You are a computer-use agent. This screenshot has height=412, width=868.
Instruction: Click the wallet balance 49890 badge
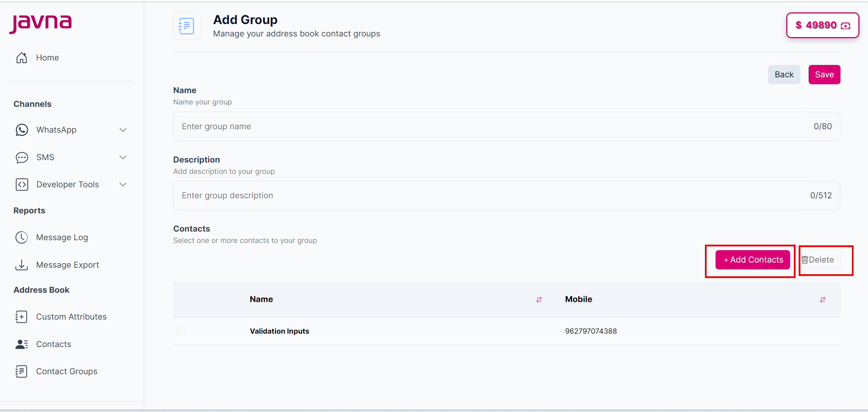pyautogui.click(x=822, y=25)
